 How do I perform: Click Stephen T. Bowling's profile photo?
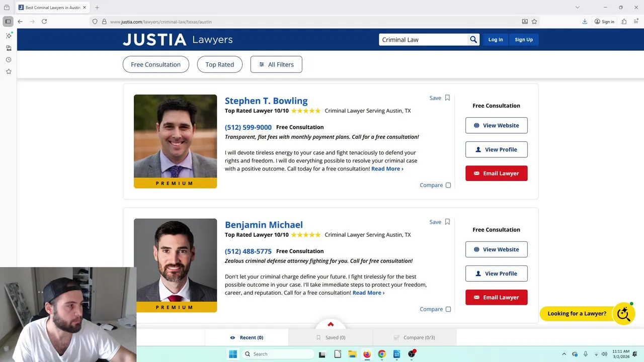pyautogui.click(x=175, y=136)
